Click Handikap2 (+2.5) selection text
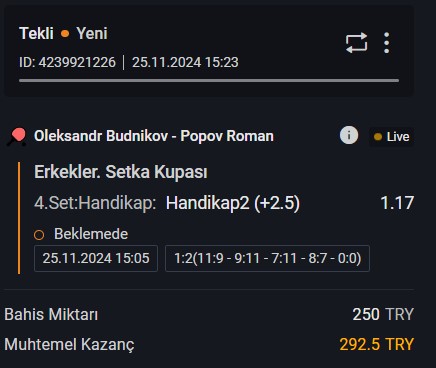The height and width of the screenshot is (368, 436). click(233, 203)
